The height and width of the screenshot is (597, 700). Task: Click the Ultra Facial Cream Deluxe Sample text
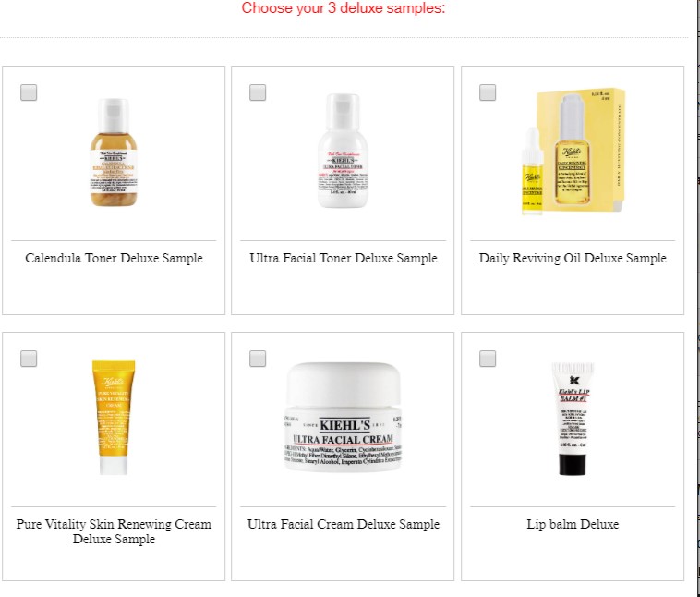coord(344,524)
